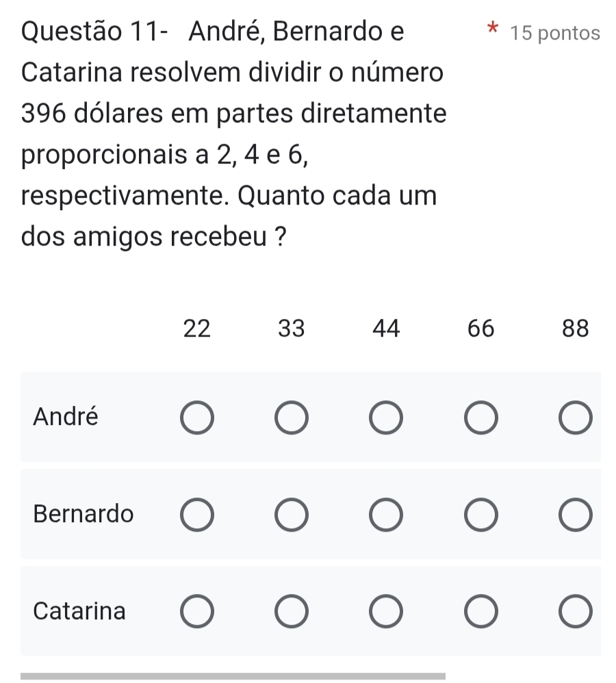Select 22 for Catarina
Viewport: 616px width, 683px height.
(196, 613)
